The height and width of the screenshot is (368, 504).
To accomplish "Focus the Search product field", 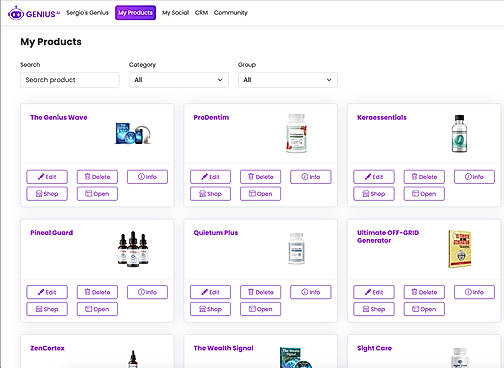I will pos(70,80).
